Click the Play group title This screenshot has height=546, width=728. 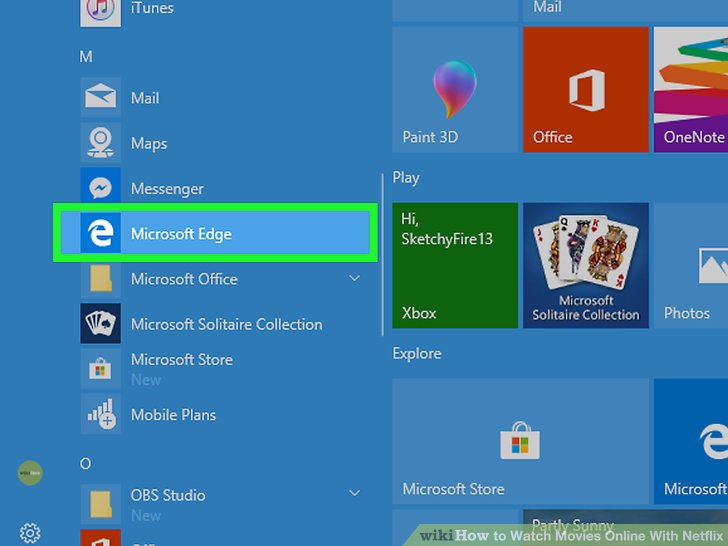[406, 178]
